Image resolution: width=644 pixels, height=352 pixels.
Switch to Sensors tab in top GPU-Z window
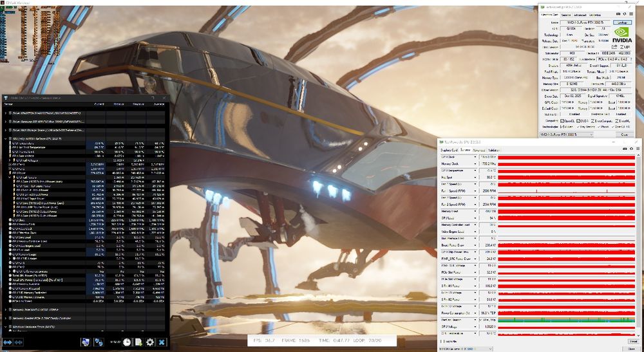[566, 15]
